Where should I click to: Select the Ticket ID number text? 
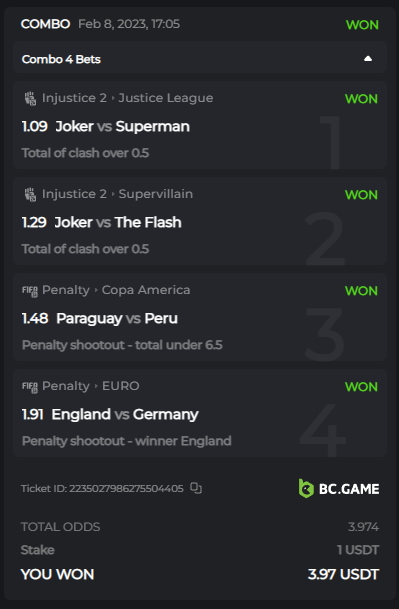click(x=126, y=488)
